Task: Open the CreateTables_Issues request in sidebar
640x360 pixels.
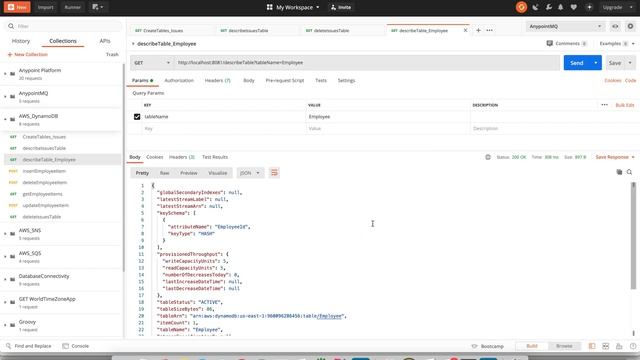Action: coord(63,137)
